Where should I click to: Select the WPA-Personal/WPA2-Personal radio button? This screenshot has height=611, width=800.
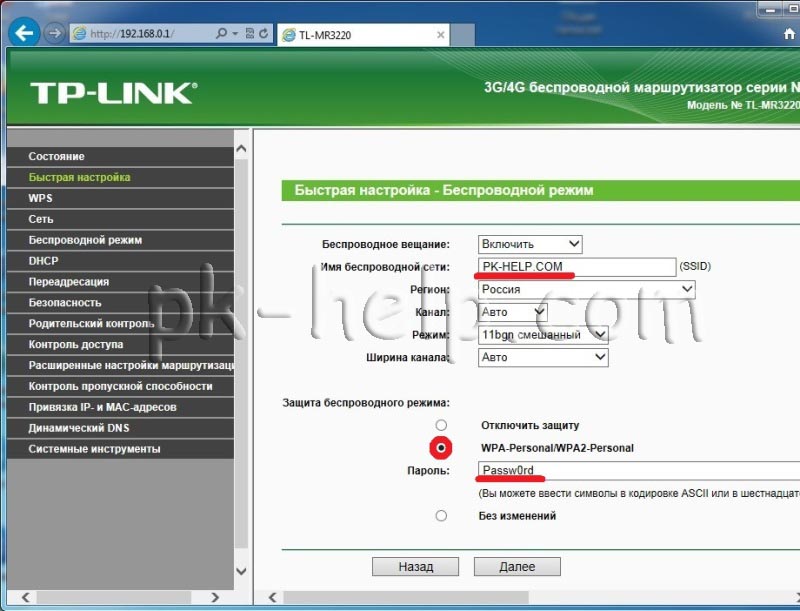(441, 448)
